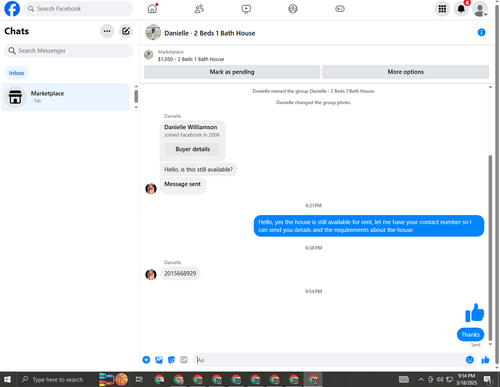This screenshot has height=387, width=500.
Task: Open the Facebook menu grid icon
Action: pos(442,9)
